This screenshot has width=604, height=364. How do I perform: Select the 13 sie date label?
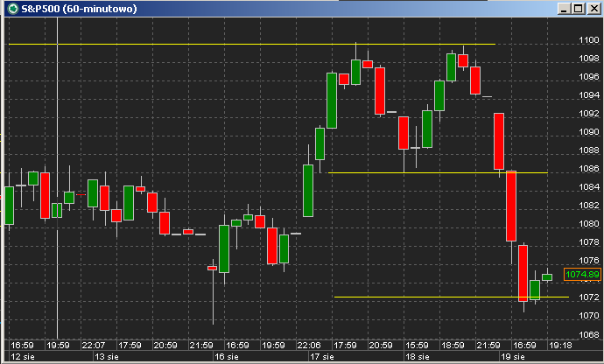click(x=107, y=357)
